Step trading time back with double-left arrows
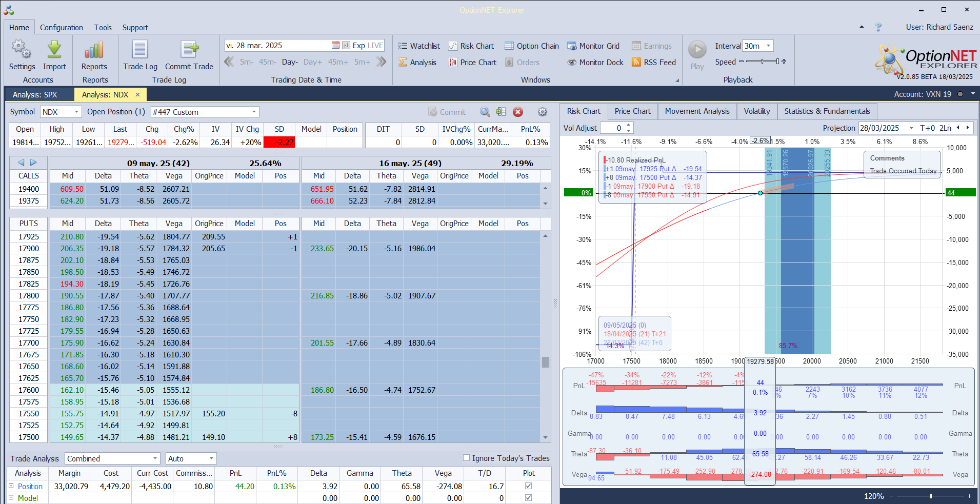 tap(229, 62)
